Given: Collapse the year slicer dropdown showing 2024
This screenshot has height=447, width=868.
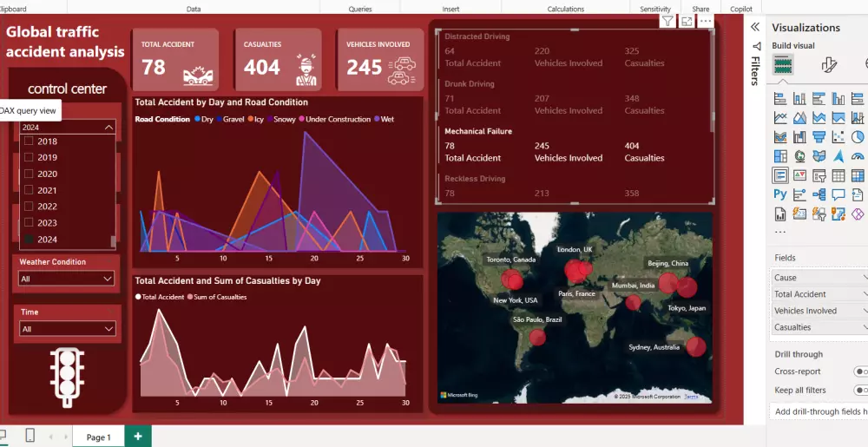Looking at the screenshot, I should (108, 128).
